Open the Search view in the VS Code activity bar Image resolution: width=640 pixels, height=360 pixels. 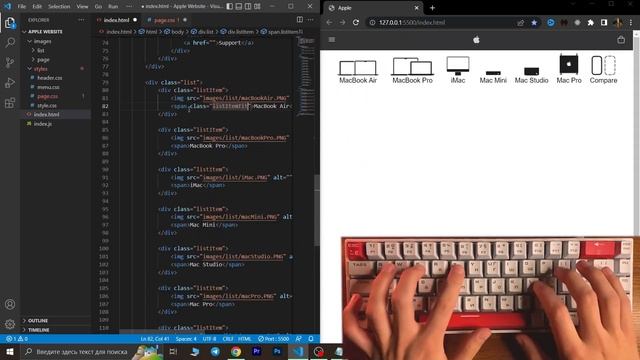[x=10, y=42]
